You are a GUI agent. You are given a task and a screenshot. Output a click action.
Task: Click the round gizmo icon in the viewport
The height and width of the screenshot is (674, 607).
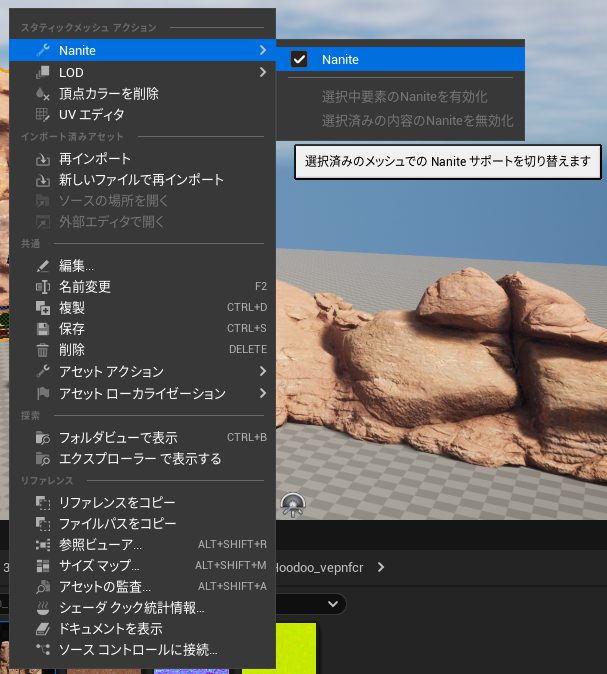tap(293, 505)
